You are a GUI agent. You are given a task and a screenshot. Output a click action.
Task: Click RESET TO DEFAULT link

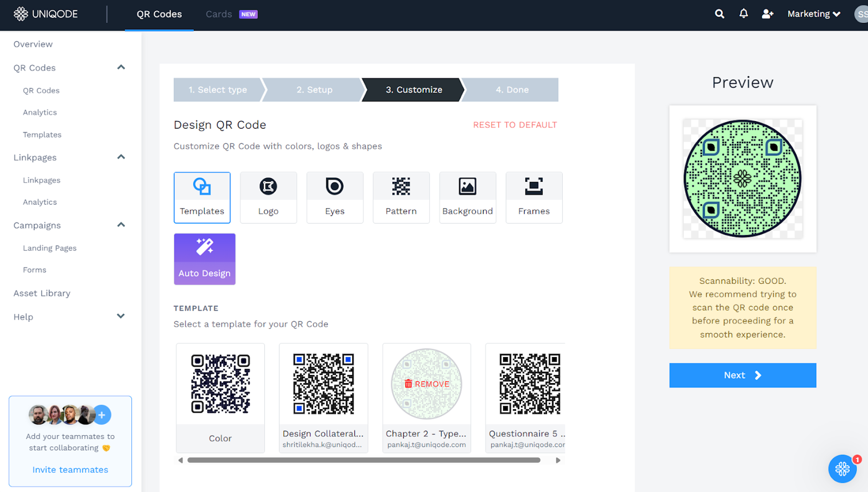pos(515,125)
